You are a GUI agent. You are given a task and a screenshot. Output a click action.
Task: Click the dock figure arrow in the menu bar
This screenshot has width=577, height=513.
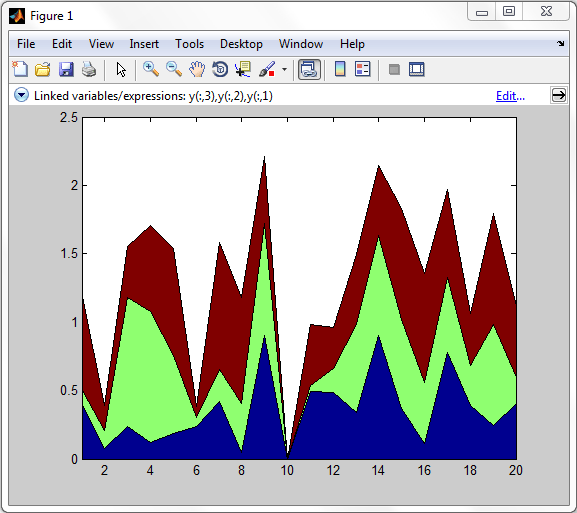[560, 43]
